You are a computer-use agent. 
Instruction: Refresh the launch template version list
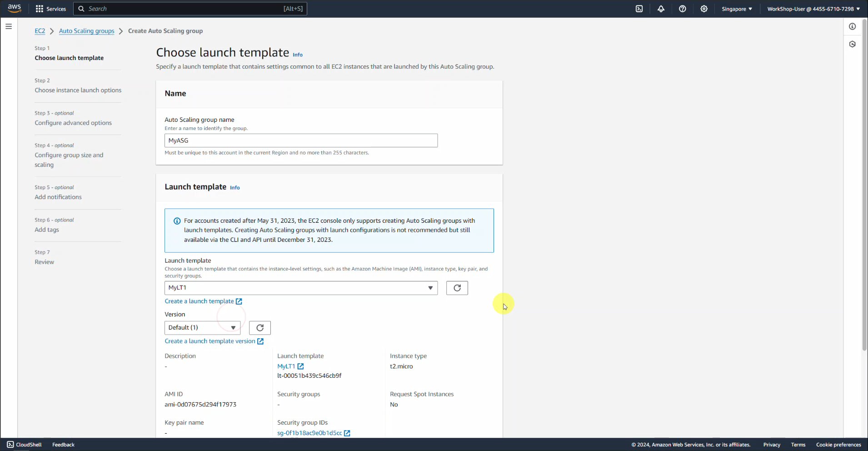pyautogui.click(x=259, y=328)
